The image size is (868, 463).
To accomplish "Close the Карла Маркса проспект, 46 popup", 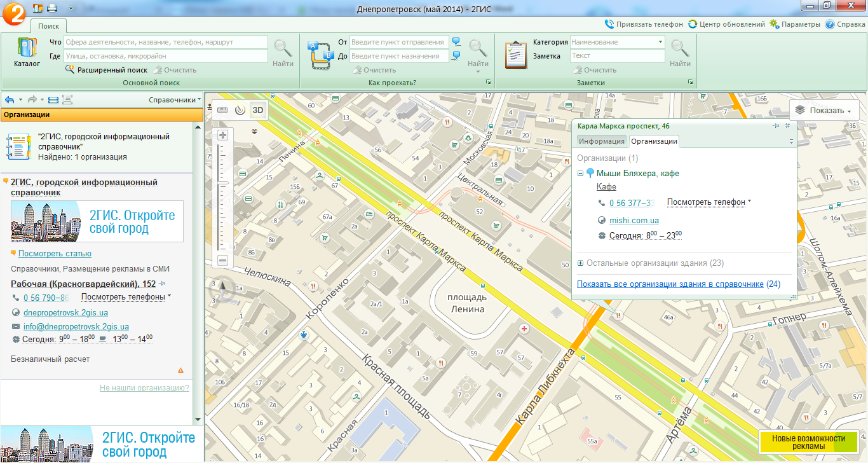I will [788, 126].
